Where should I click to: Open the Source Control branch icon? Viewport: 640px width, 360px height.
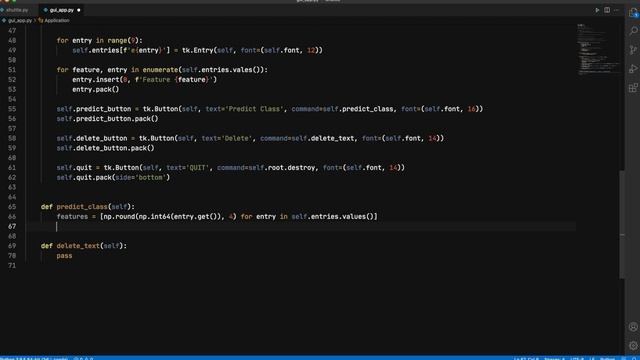click(633, 50)
